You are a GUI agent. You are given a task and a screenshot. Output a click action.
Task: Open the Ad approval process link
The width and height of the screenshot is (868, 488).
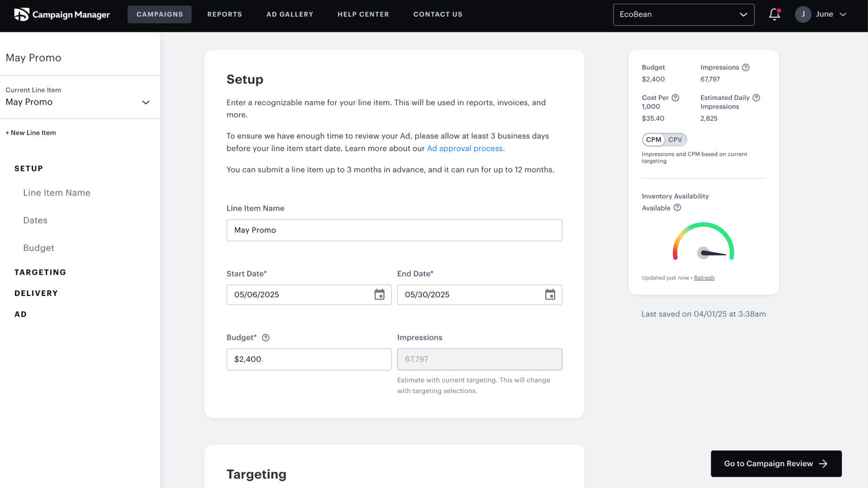pyautogui.click(x=465, y=148)
